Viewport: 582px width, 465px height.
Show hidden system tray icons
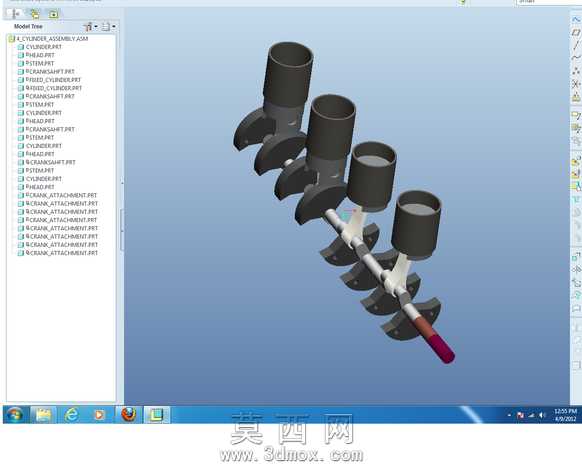click(509, 415)
